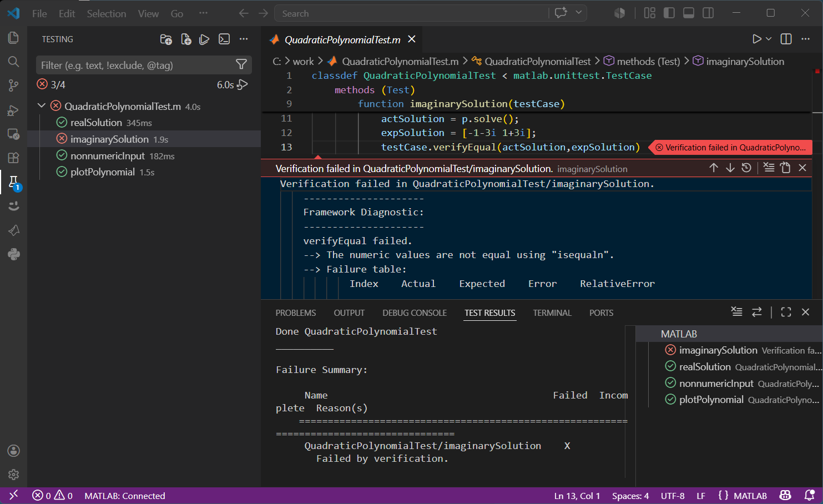The image size is (823, 504).
Task: Click errors and warnings count in status bar
Action: (52, 496)
